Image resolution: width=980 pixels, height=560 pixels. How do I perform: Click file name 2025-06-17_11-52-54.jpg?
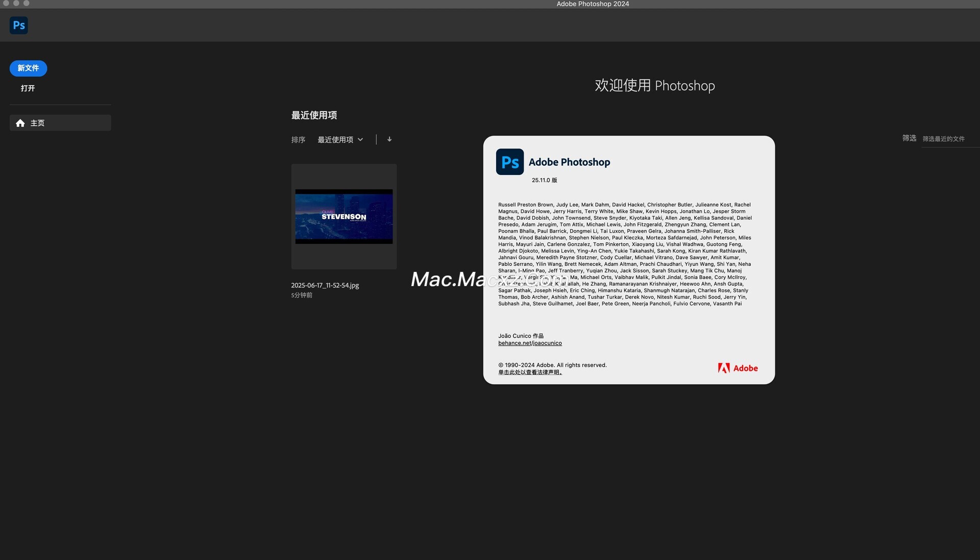click(325, 286)
